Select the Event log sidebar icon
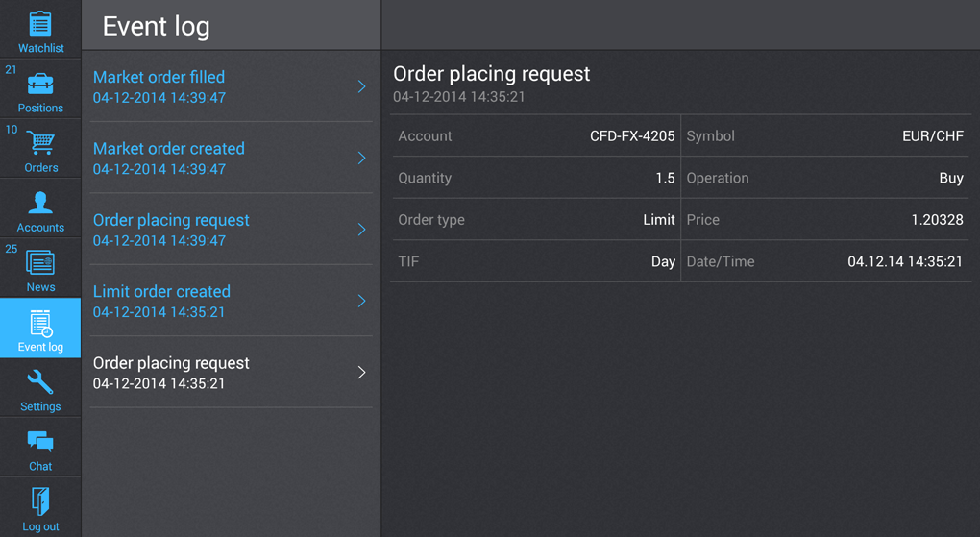The image size is (980, 537). pos(40,324)
